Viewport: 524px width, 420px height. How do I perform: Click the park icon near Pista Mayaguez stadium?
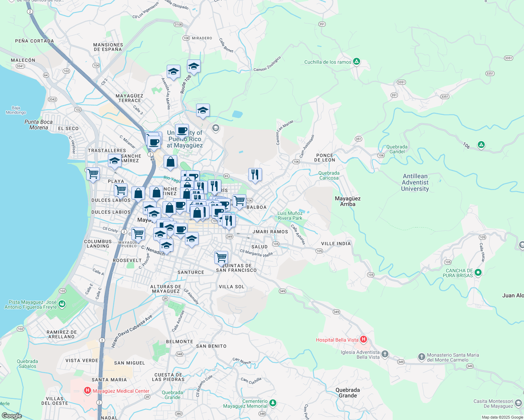(62, 304)
